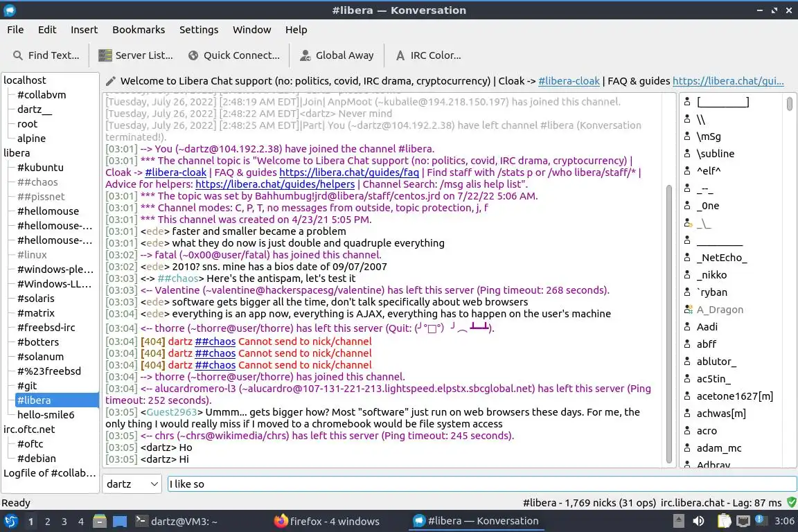Follow the libera.chat/guides/faq link

tap(349, 172)
